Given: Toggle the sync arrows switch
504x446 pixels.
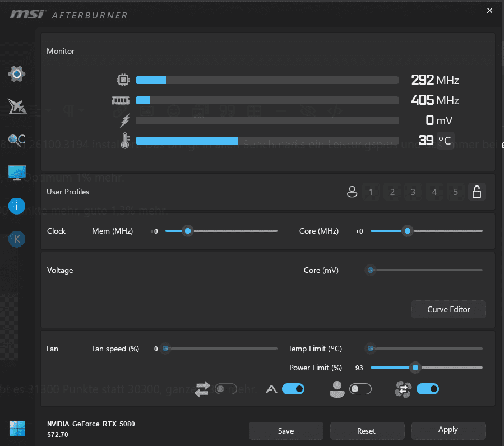Looking at the screenshot, I should 226,389.
